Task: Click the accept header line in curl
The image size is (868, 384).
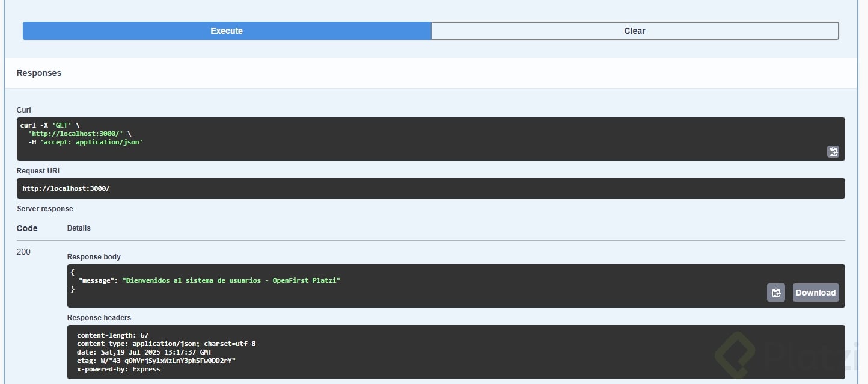Action: point(85,142)
